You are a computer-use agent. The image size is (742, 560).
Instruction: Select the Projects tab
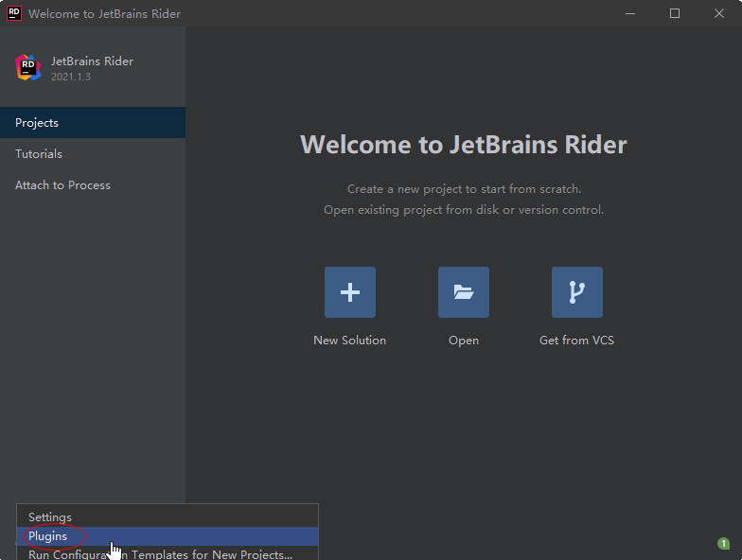click(x=93, y=123)
